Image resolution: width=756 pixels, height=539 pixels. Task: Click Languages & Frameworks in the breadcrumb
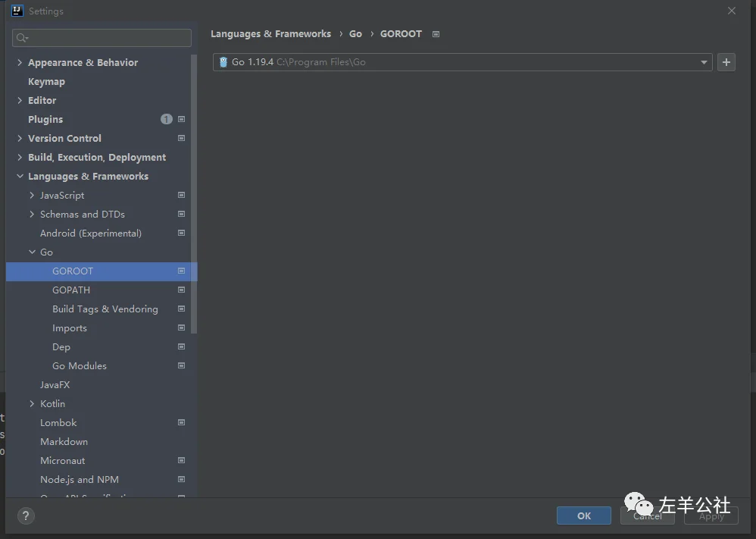coord(270,34)
